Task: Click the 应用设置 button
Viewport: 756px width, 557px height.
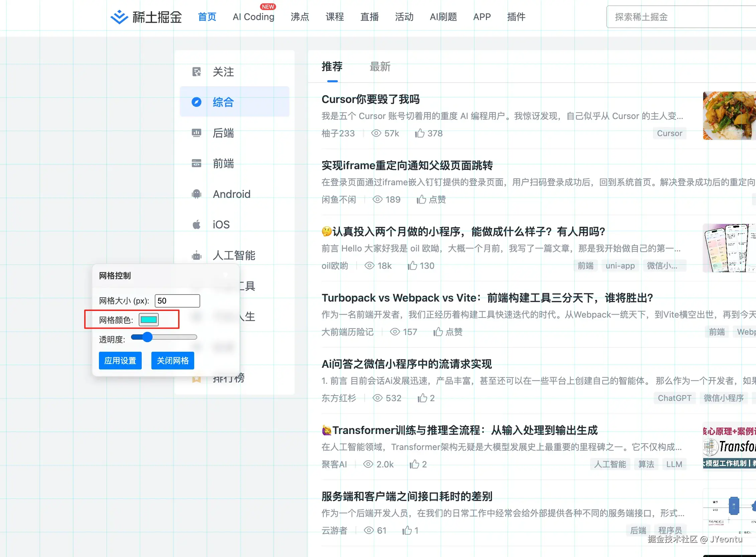Action: (x=120, y=360)
